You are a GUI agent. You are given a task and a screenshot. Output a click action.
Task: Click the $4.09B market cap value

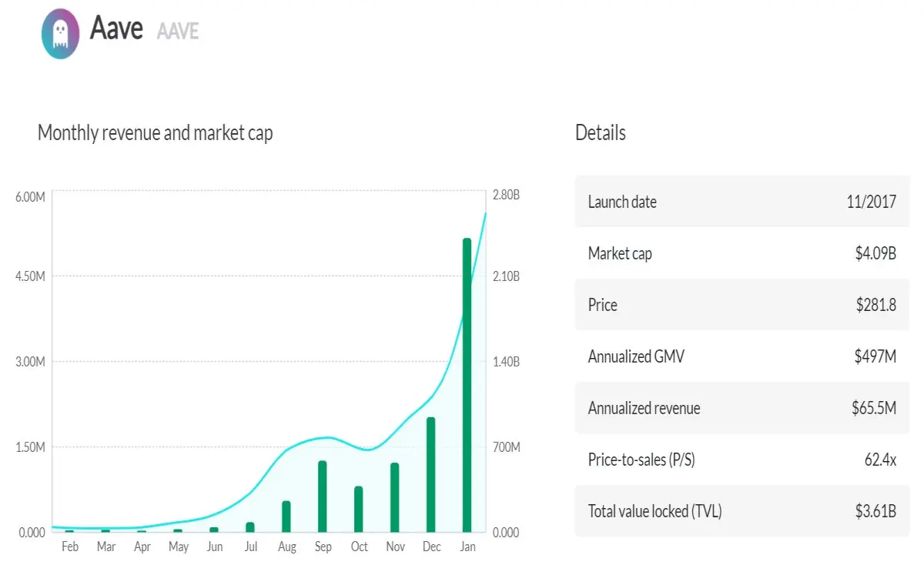(x=875, y=253)
